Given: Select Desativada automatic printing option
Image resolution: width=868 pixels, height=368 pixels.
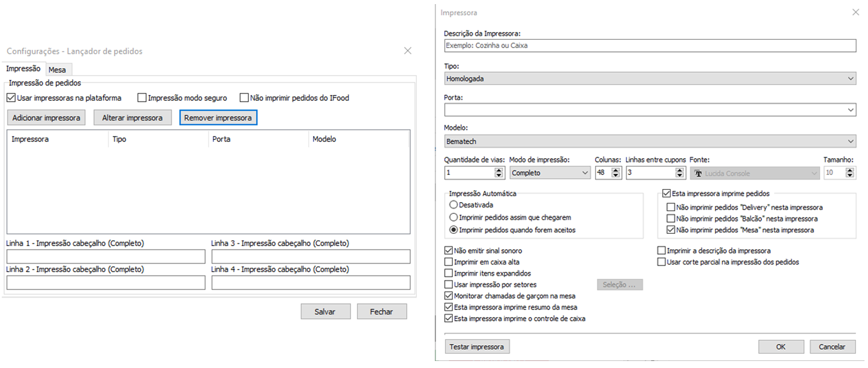Looking at the screenshot, I should (x=453, y=205).
